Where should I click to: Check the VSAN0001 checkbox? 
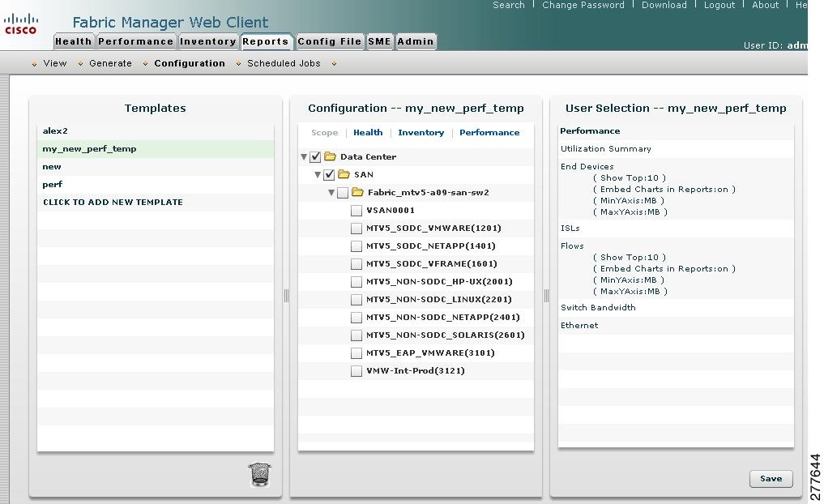(x=356, y=210)
